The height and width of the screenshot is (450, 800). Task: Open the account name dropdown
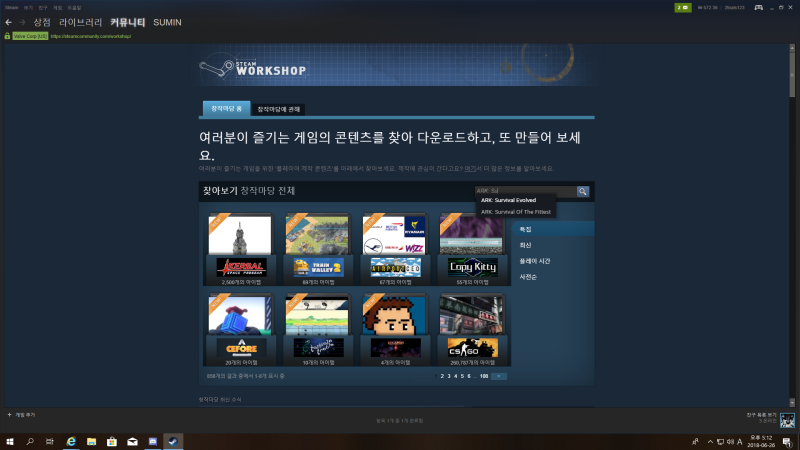[735, 8]
